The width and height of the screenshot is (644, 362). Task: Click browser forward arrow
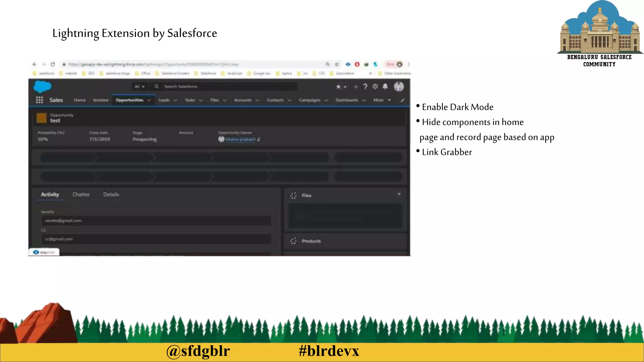click(x=44, y=64)
